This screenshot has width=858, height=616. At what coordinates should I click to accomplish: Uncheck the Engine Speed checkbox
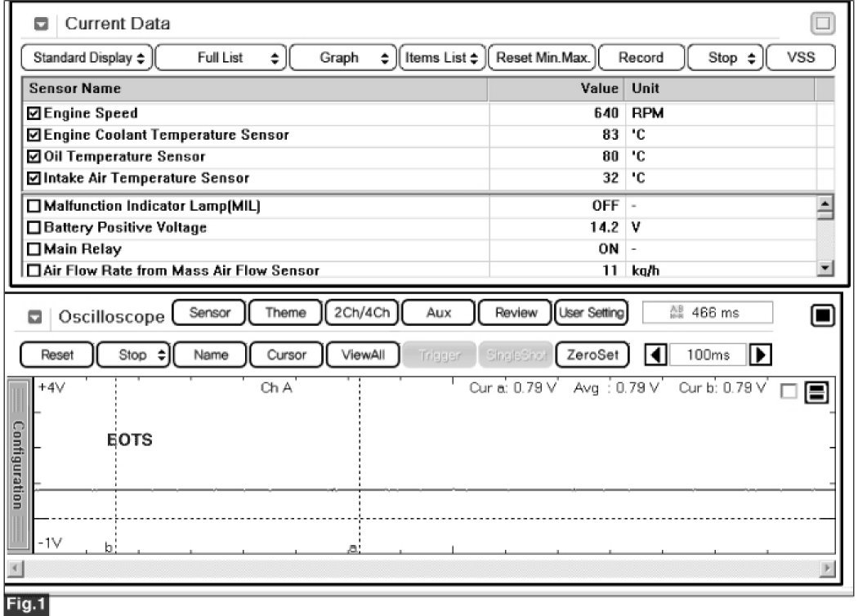click(x=34, y=114)
